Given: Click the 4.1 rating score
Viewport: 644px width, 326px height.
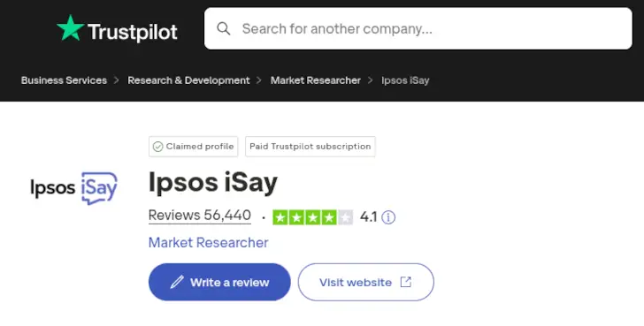Looking at the screenshot, I should click(x=368, y=217).
